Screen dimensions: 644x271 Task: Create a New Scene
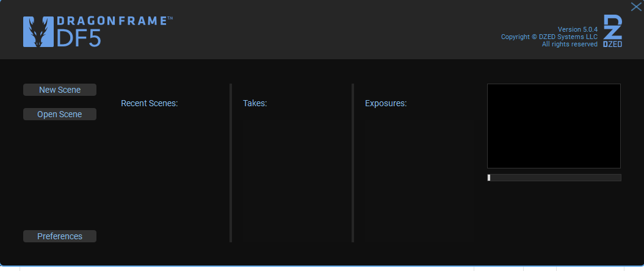coord(60,90)
